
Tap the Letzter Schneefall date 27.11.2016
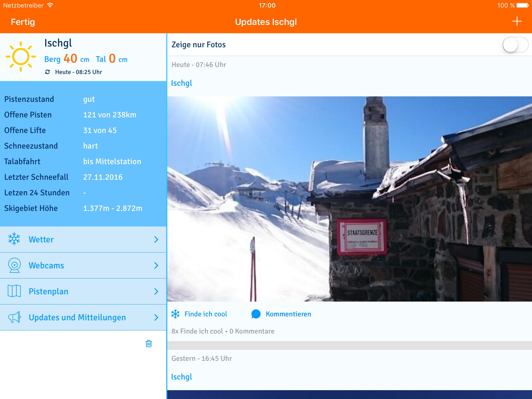[x=103, y=177]
